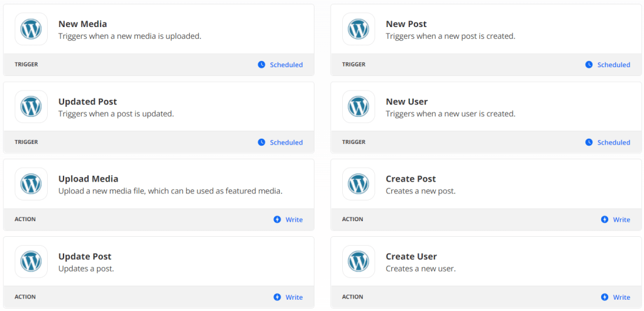Click TRIGGER label on New Post card
This screenshot has width=644, height=311.
click(x=353, y=65)
